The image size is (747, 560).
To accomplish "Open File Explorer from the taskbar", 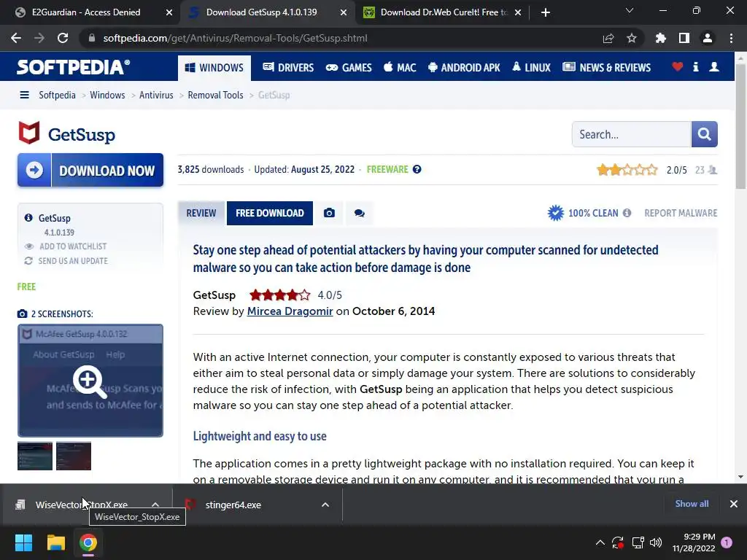I will [x=55, y=542].
